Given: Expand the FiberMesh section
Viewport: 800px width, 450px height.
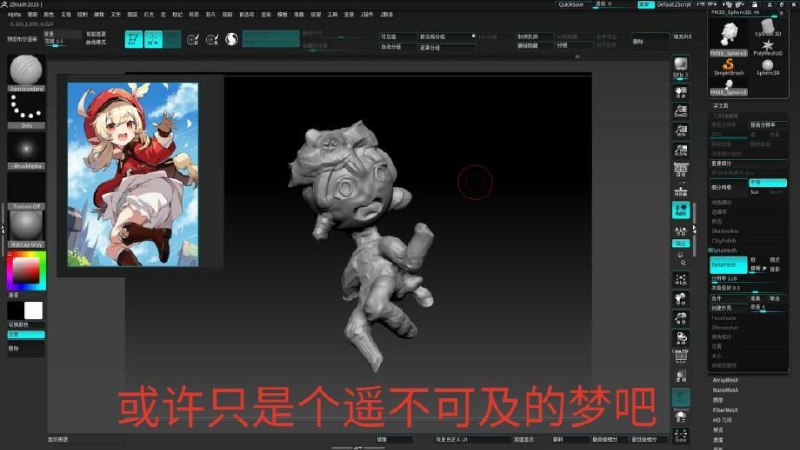Looking at the screenshot, I should pos(725,410).
